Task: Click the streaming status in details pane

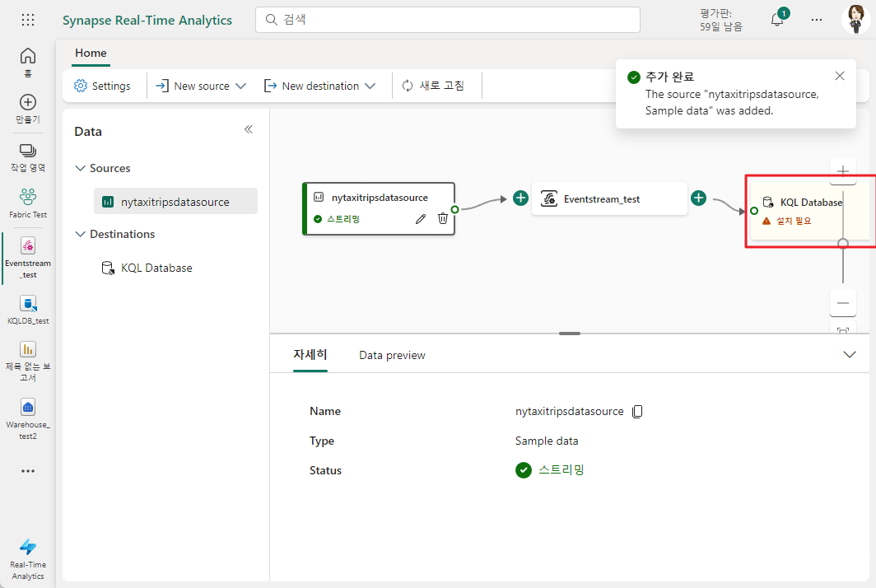Action: (x=550, y=470)
